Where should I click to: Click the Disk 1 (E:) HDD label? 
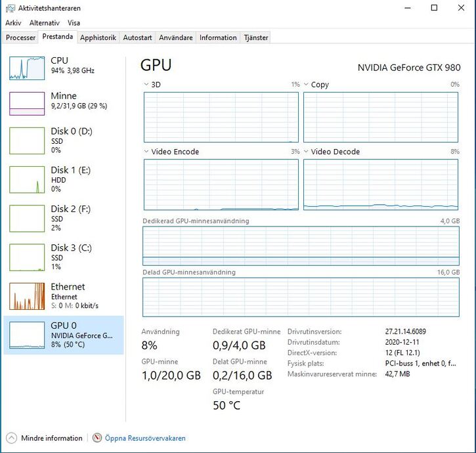[x=58, y=180]
